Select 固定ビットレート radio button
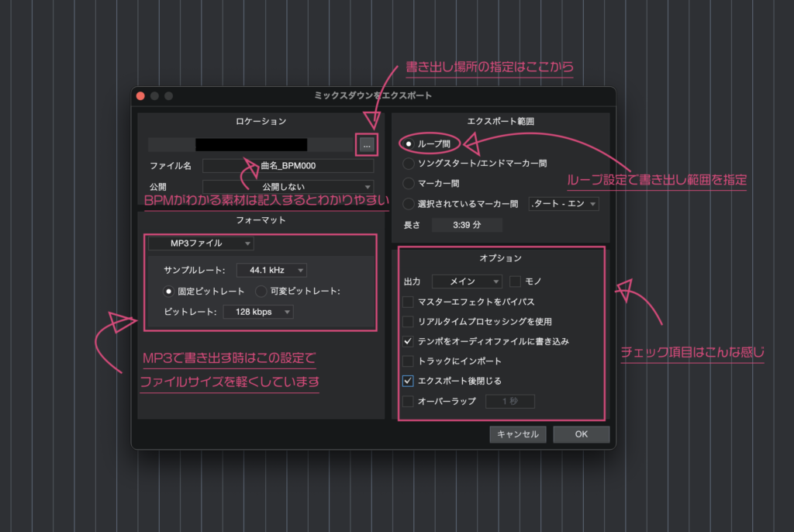The image size is (794, 532). tap(168, 292)
